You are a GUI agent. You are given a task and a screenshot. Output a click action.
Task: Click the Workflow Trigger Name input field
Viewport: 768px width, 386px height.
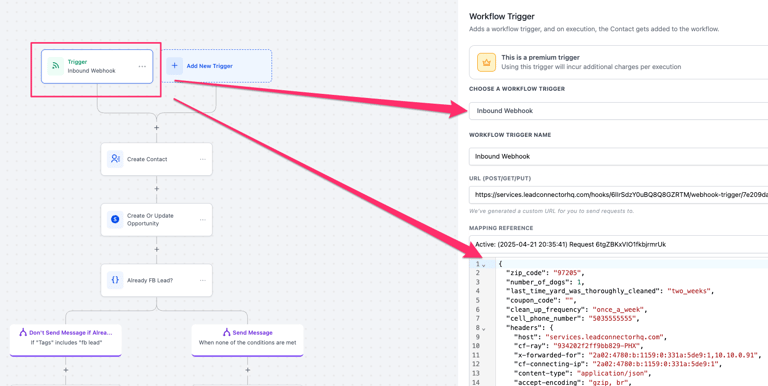tap(618, 157)
